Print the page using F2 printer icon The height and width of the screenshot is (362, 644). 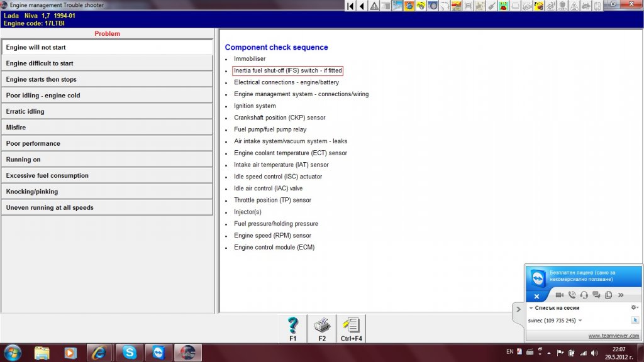pos(322,329)
